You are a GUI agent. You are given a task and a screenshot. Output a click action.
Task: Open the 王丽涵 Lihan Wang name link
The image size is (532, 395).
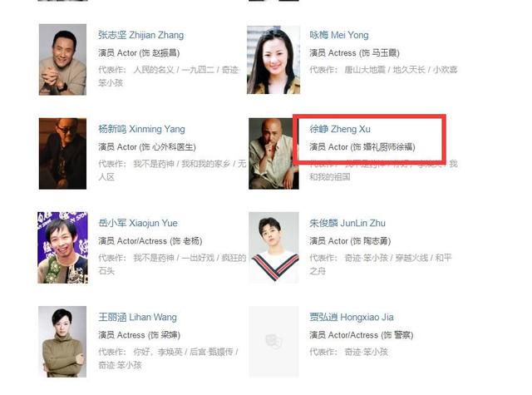click(137, 317)
